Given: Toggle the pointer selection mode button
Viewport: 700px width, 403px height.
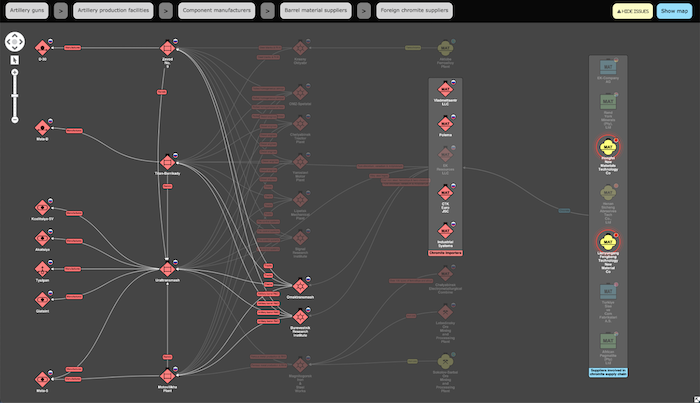Looking at the screenshot, I should [x=15, y=60].
